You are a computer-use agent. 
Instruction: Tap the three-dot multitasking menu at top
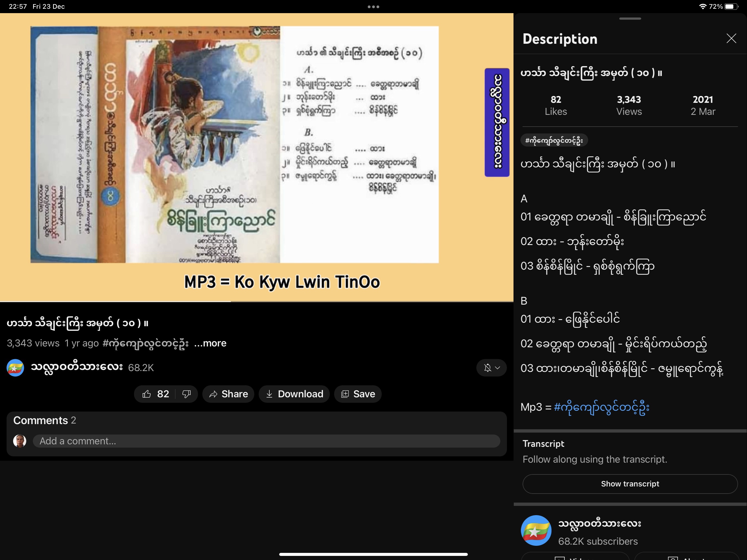coord(373,7)
